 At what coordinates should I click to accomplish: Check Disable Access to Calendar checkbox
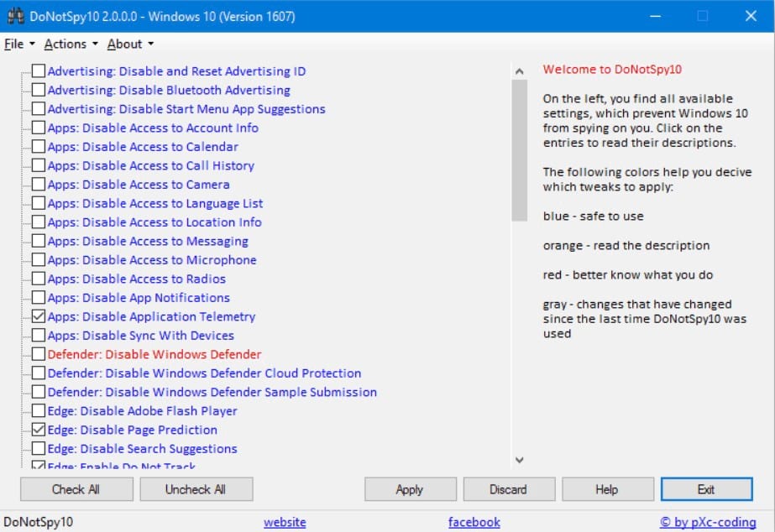(39, 146)
